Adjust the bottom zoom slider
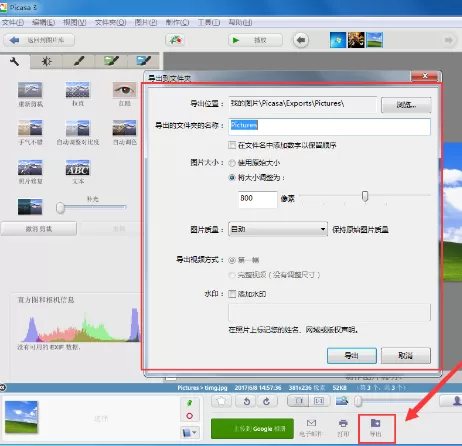Viewport: 462px width, 446px height. (358, 401)
